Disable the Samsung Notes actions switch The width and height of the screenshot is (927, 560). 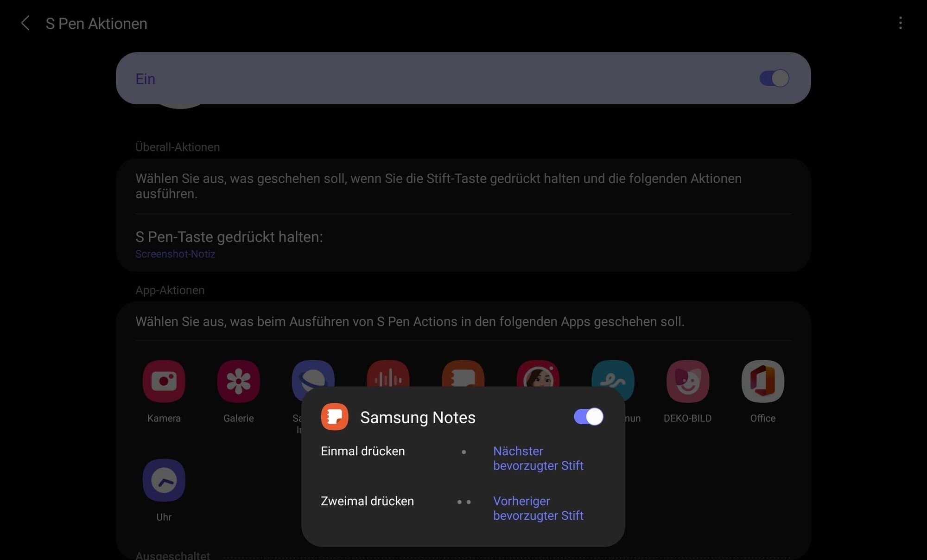(589, 416)
